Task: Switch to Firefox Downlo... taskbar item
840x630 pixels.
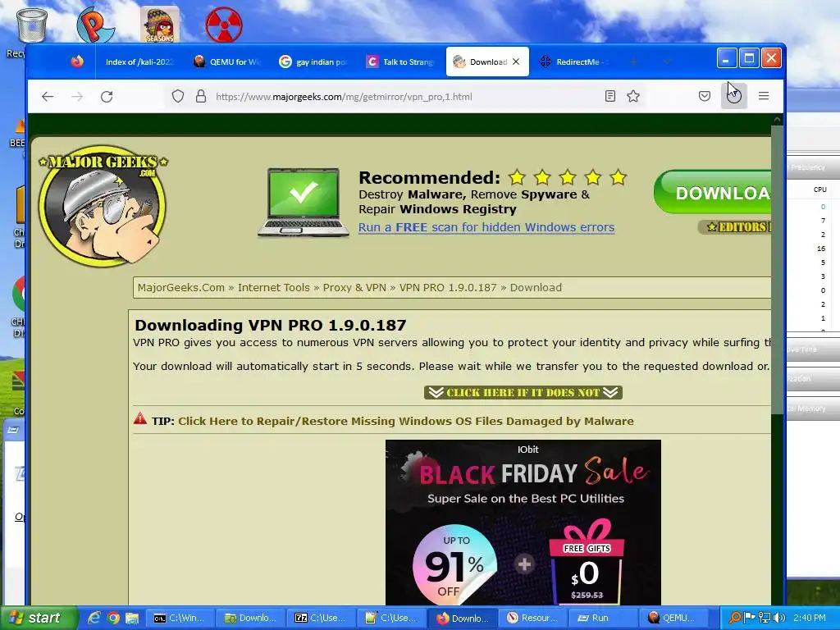Action: (x=462, y=618)
